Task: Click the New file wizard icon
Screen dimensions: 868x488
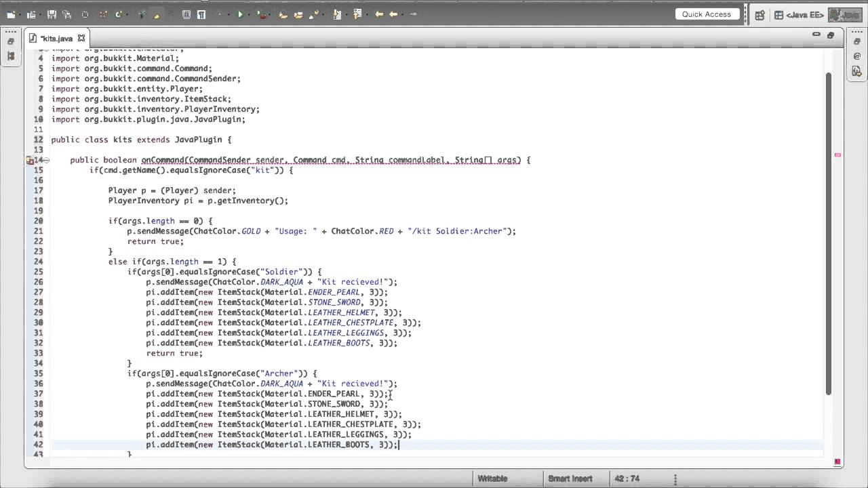Action: (x=11, y=14)
